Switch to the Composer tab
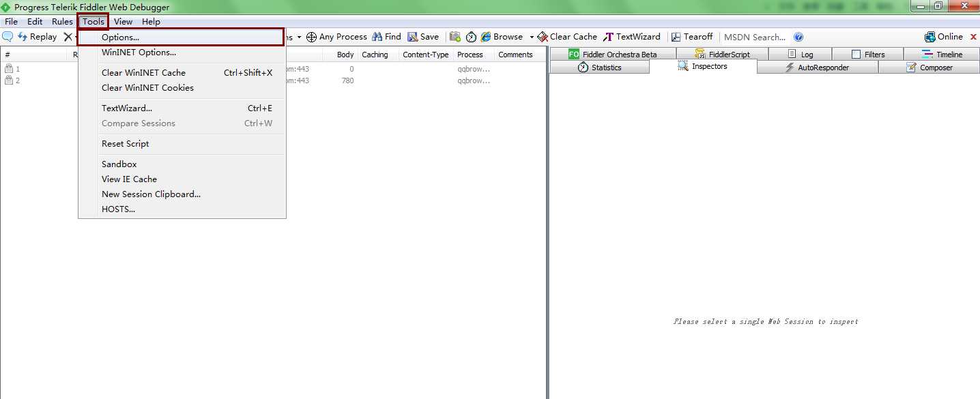Screen dimensions: 980x399 point(929,68)
